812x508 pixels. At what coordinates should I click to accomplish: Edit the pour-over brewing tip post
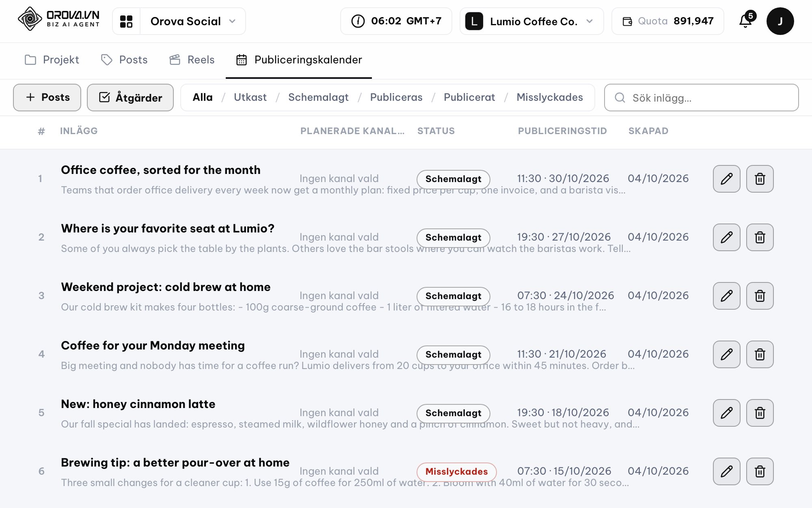pos(727,471)
